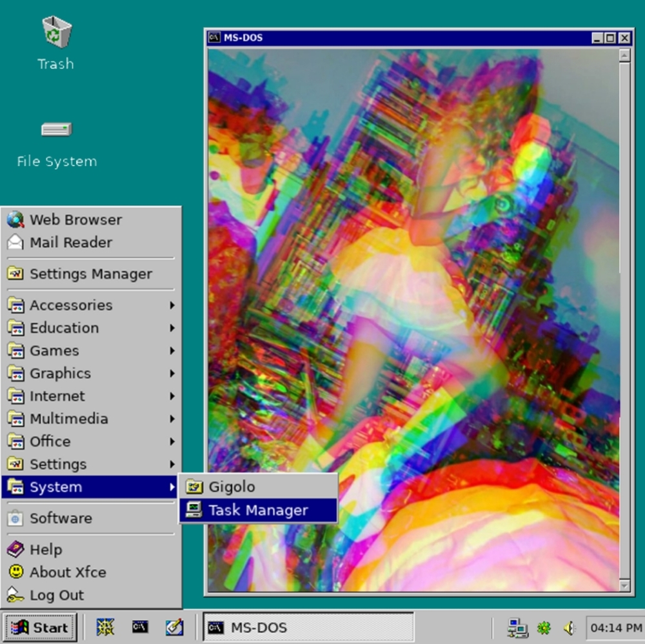The image size is (645, 644).
Task: Click the Multimedia folder icon
Action: [15, 419]
